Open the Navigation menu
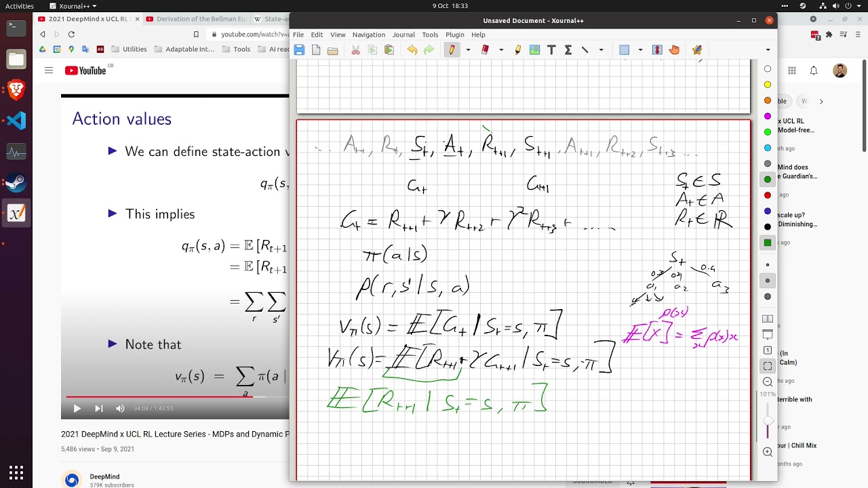Image resolution: width=868 pixels, height=488 pixels. (x=369, y=35)
